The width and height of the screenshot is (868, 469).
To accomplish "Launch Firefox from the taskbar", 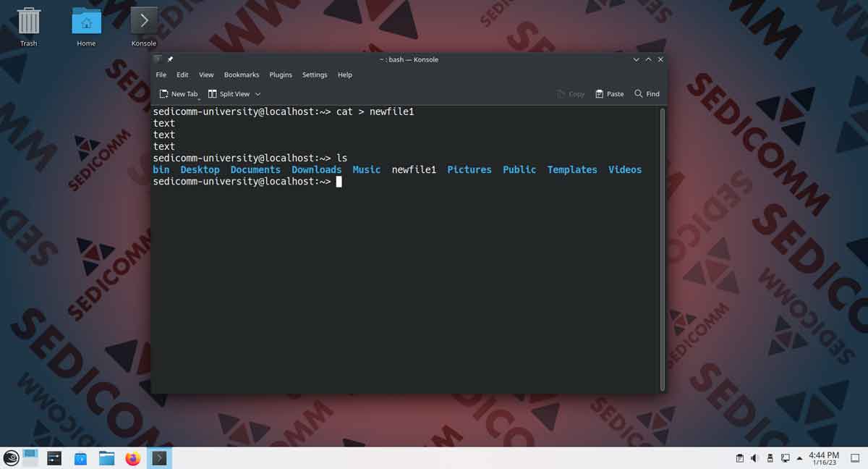I will tap(132, 457).
